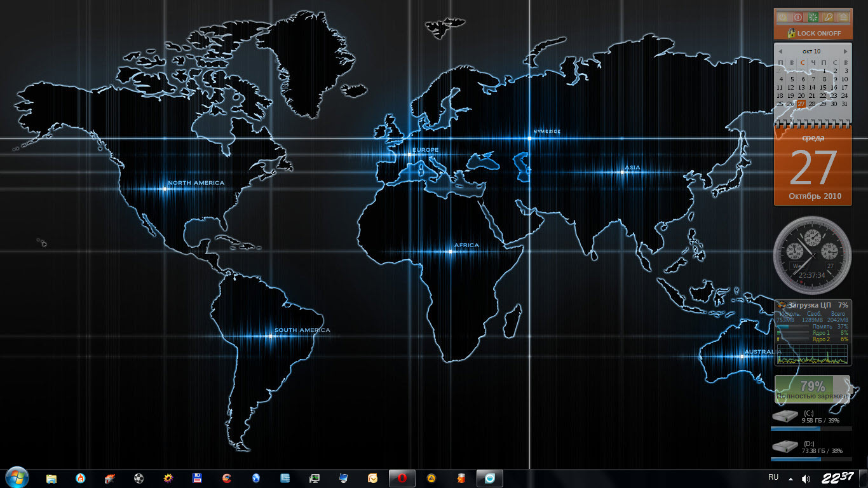This screenshot has height=488, width=868.
Task: Click the 22:37 clock in taskbar
Action: (x=837, y=478)
